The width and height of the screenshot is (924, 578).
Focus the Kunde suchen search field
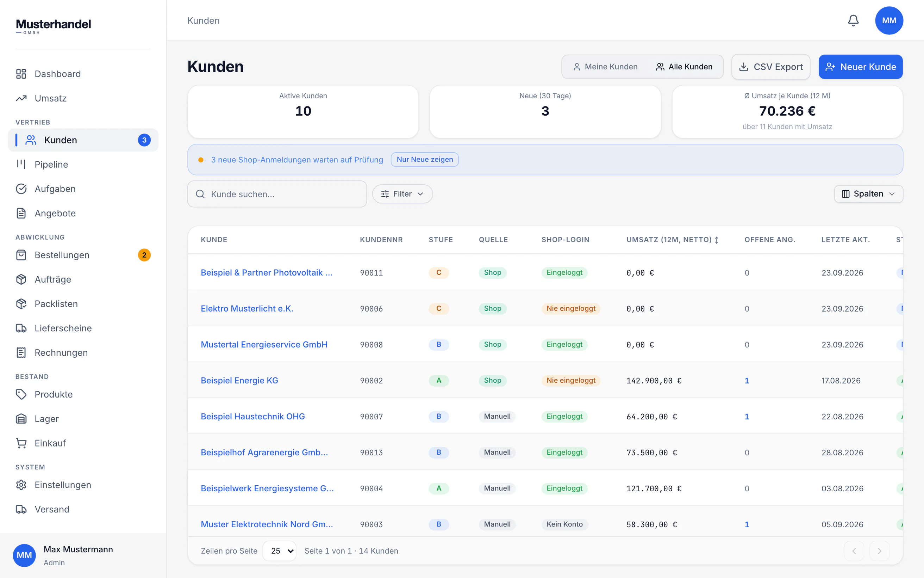(x=277, y=194)
